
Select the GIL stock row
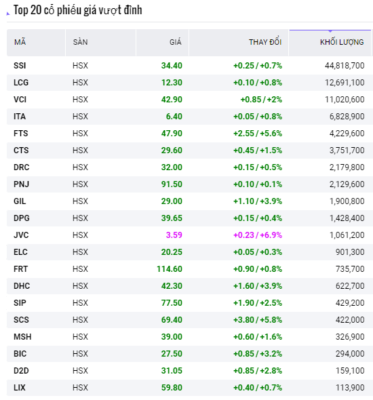pyautogui.click(x=189, y=201)
